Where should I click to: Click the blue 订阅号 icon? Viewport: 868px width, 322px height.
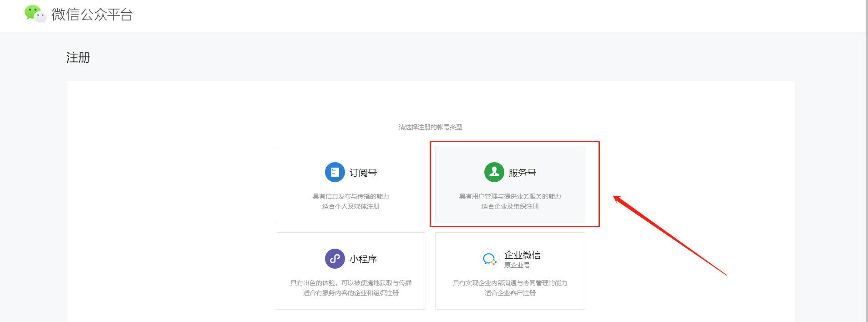point(335,172)
